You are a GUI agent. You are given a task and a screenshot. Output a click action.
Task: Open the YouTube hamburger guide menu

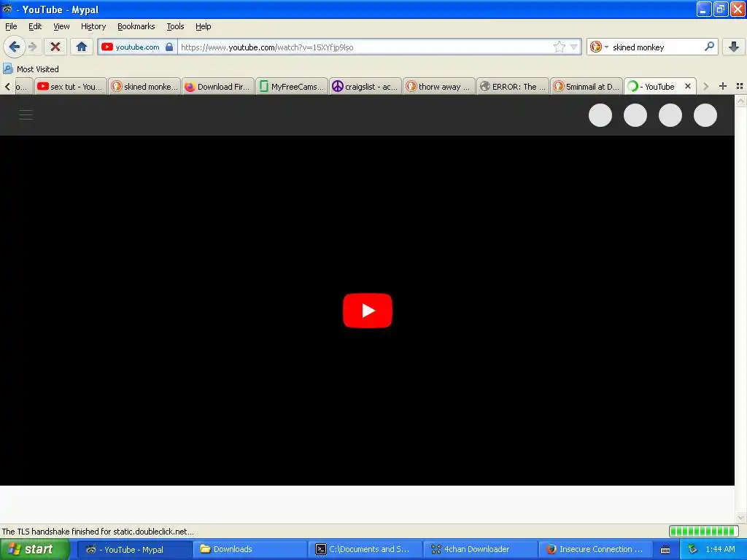tap(26, 114)
